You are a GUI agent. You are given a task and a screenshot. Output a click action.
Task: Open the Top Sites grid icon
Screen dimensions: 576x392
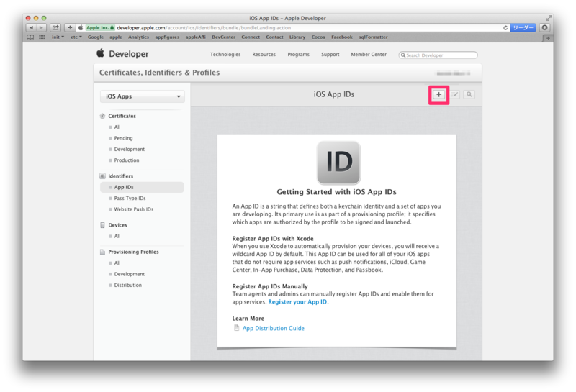tap(42, 37)
